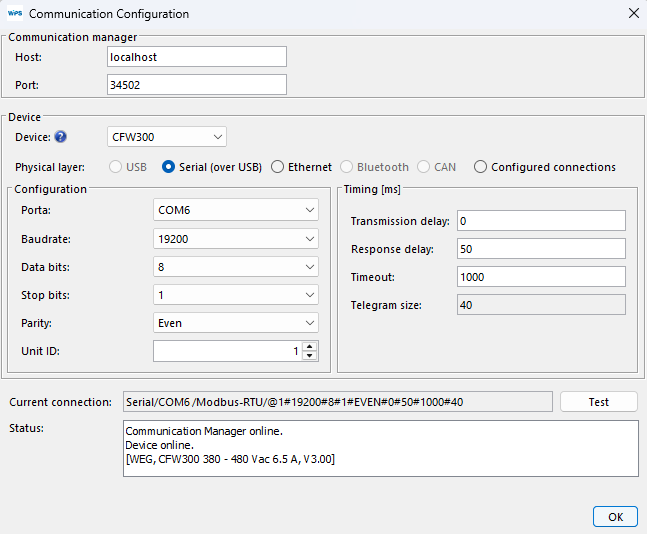Edit the Timeout value field
The image size is (649, 536).
(540, 276)
